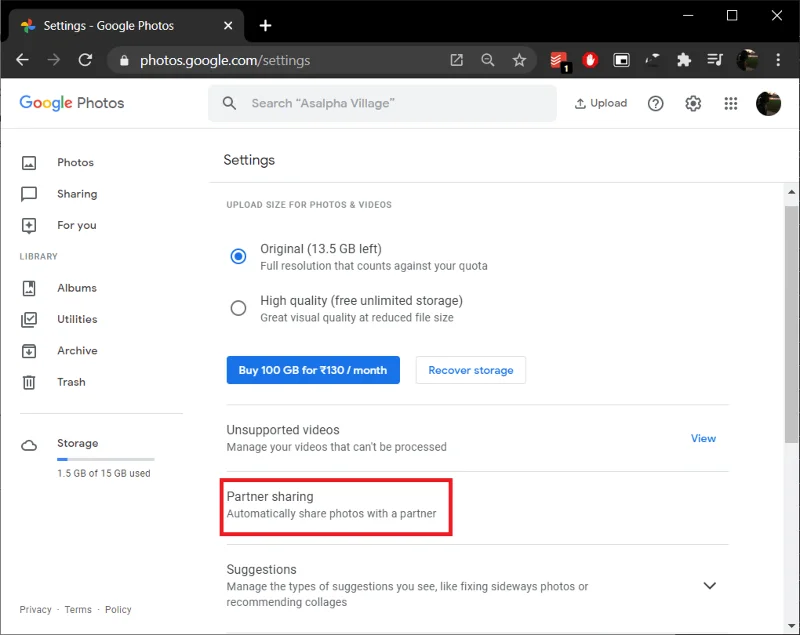Image resolution: width=800 pixels, height=635 pixels.
Task: Click the open-in-app icon in the address bar
Action: click(x=457, y=60)
